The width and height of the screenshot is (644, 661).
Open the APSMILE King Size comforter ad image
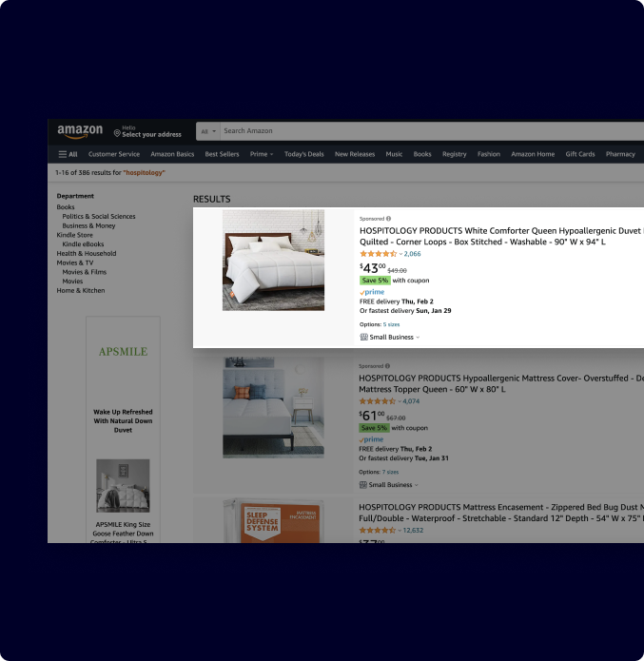point(123,486)
